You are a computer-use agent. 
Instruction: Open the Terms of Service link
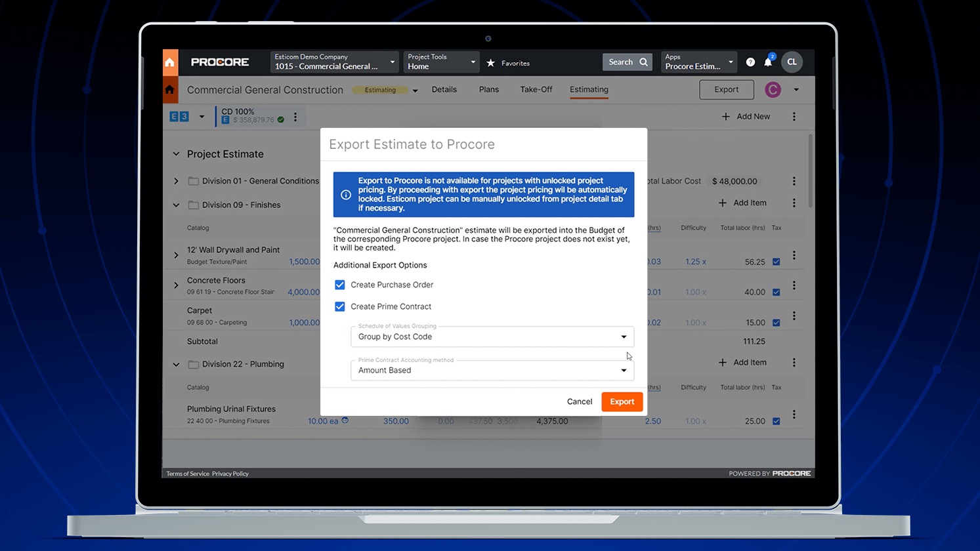pyautogui.click(x=188, y=474)
